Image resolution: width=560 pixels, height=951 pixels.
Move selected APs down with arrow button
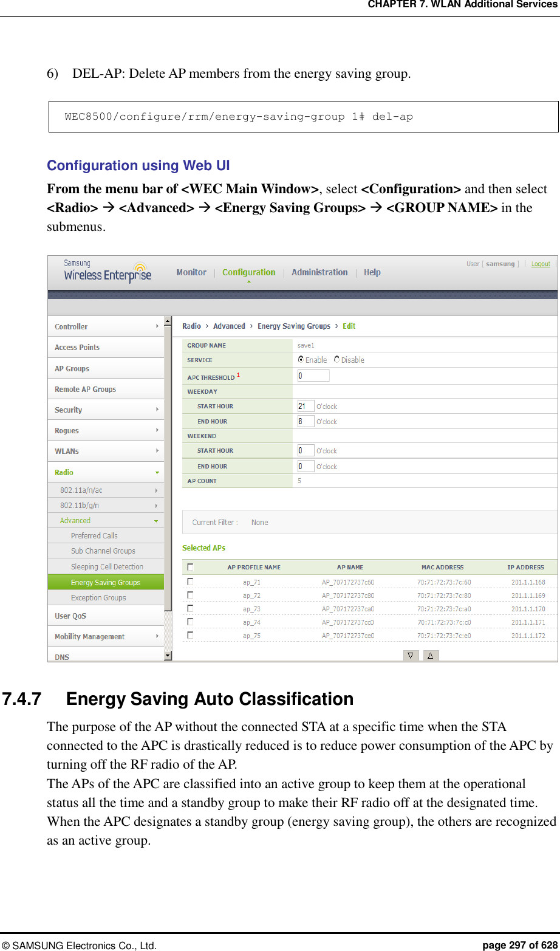click(411, 656)
